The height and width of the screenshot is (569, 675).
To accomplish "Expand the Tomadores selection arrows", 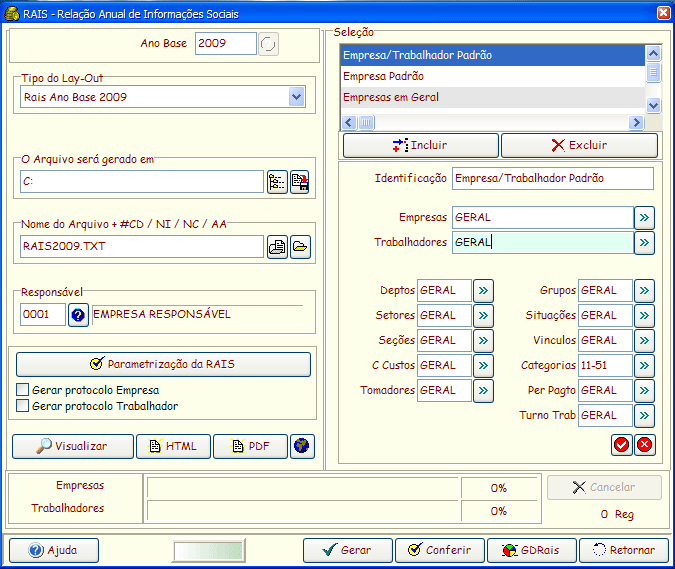I will coord(483,391).
